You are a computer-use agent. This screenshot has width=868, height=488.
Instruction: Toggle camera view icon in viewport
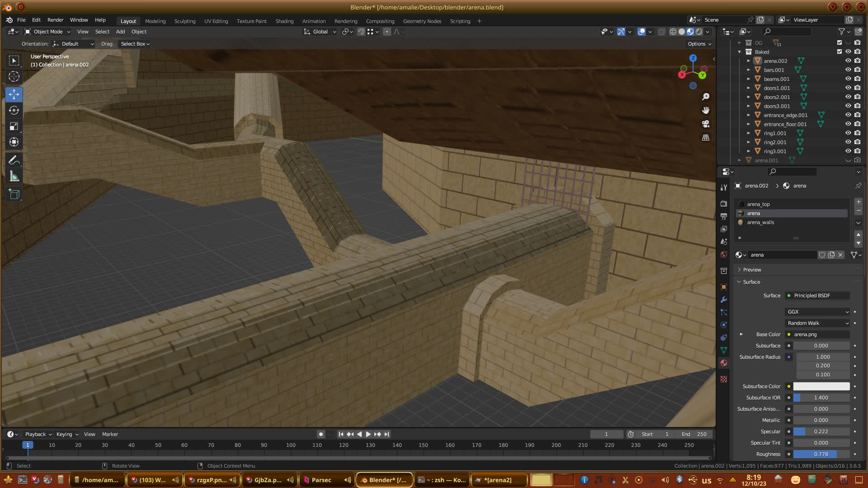(705, 124)
